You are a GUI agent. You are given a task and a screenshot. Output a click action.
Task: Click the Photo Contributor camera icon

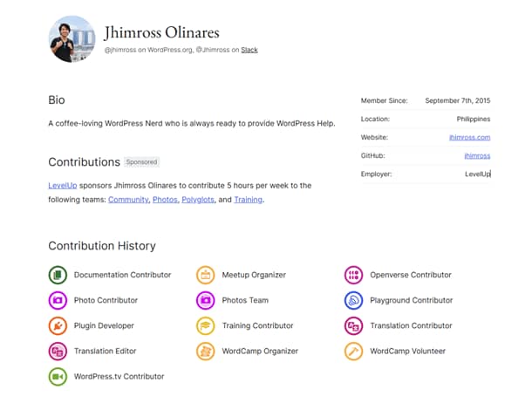[x=58, y=300]
